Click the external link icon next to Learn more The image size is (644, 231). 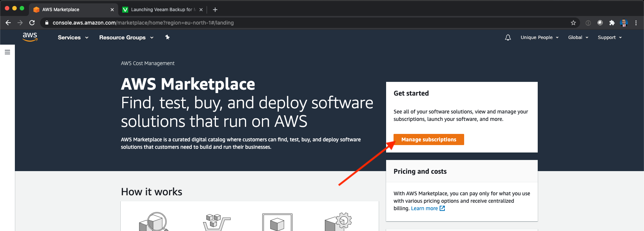click(x=442, y=208)
